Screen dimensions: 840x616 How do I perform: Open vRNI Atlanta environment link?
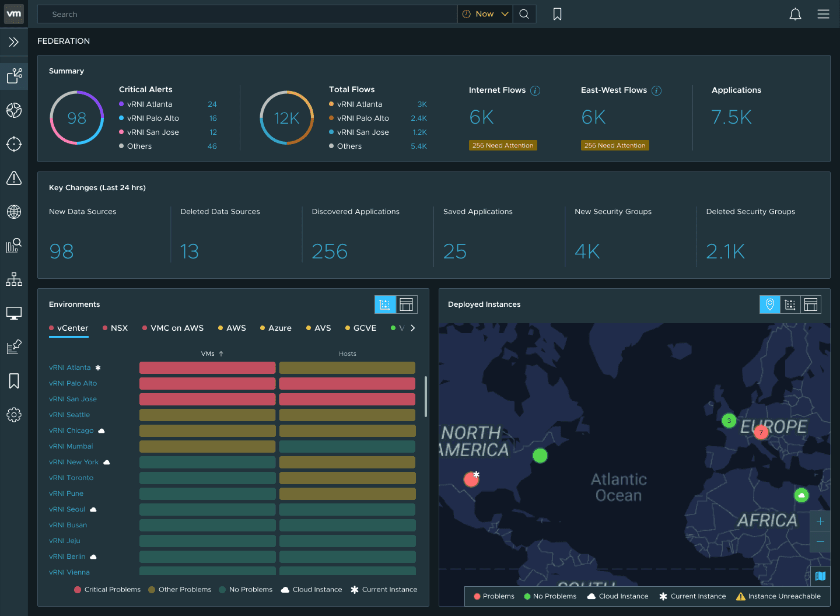tap(70, 367)
